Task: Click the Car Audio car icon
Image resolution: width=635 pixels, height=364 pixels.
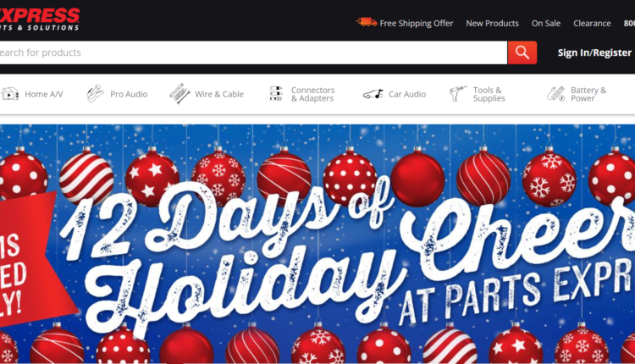Action: pyautogui.click(x=373, y=94)
